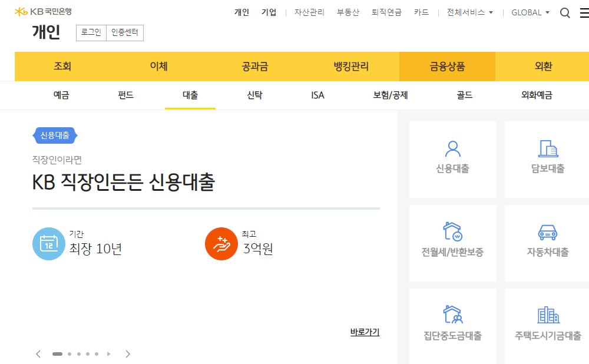Select 금융상품 in the yellow menu
This screenshot has width=589, height=364.
(446, 67)
